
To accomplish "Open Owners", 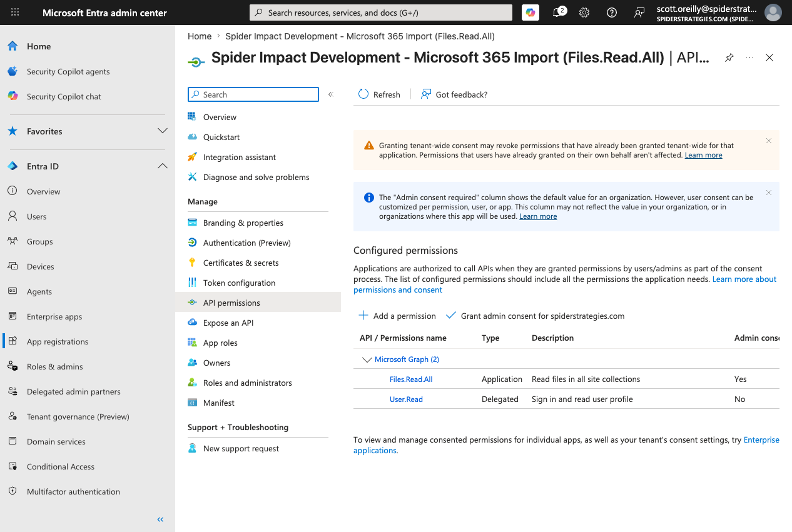I will [x=216, y=363].
